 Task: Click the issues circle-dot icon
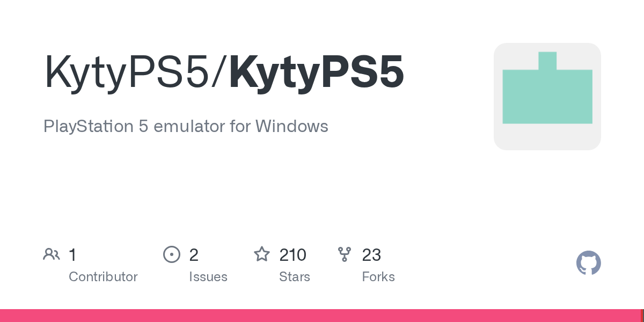172,254
